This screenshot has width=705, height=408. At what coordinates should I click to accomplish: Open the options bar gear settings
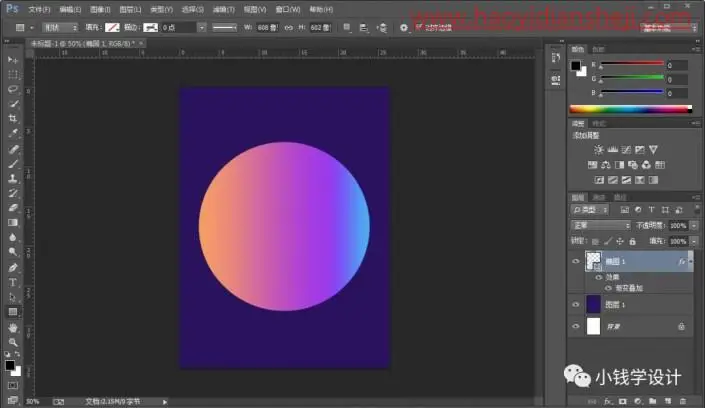(404, 28)
